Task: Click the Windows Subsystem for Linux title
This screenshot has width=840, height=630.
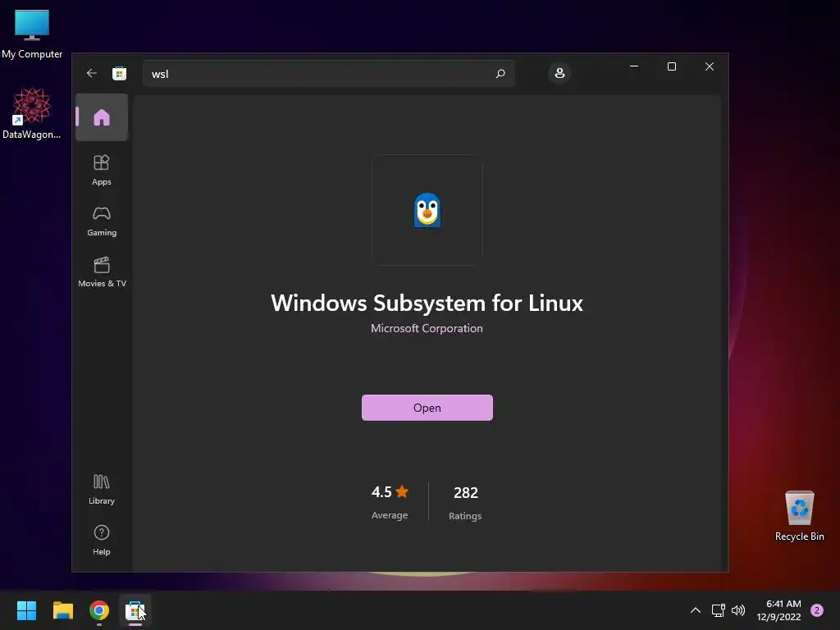Action: click(427, 304)
